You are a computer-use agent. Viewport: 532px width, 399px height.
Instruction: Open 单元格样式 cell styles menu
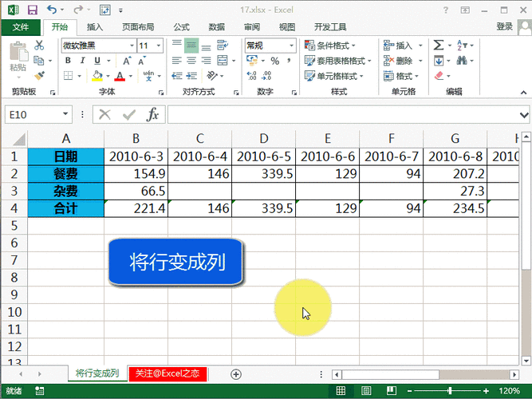pos(334,76)
